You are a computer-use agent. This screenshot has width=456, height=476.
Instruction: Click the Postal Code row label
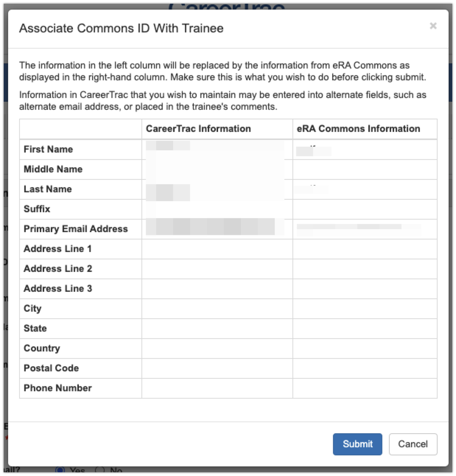tap(51, 368)
